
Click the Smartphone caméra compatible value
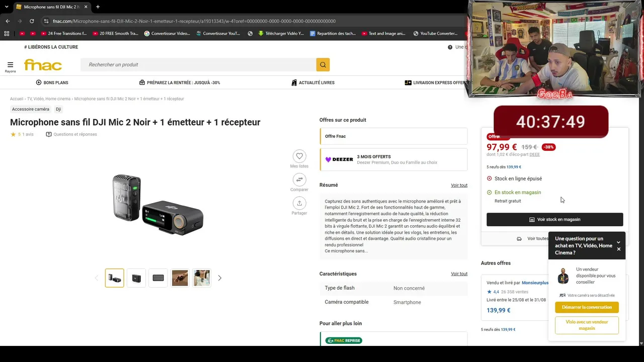[x=407, y=302]
